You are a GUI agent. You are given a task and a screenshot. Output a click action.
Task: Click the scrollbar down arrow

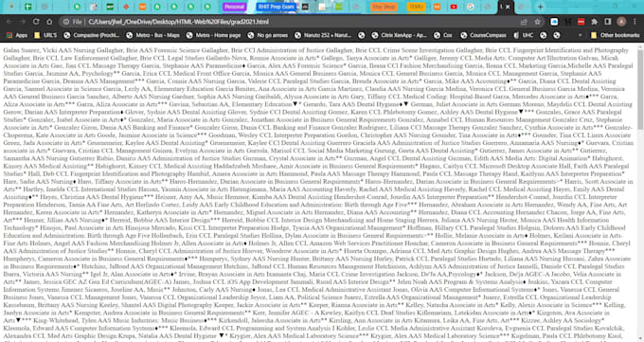(x=640, y=338)
